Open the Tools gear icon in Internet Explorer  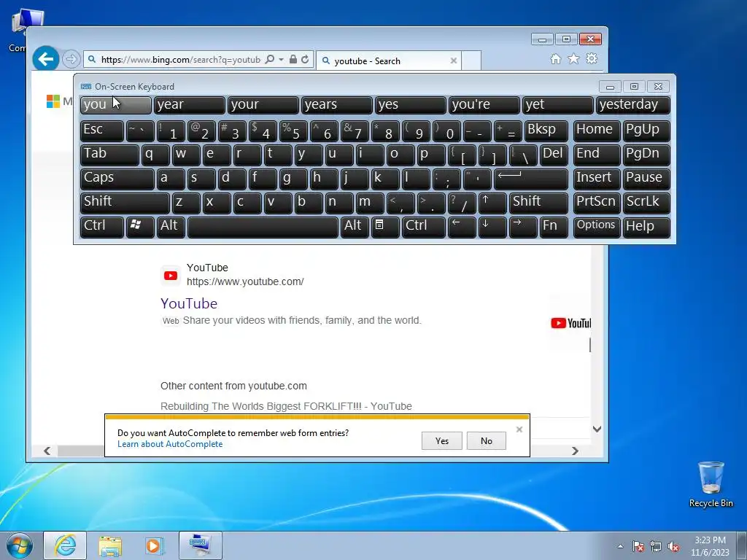tap(592, 58)
